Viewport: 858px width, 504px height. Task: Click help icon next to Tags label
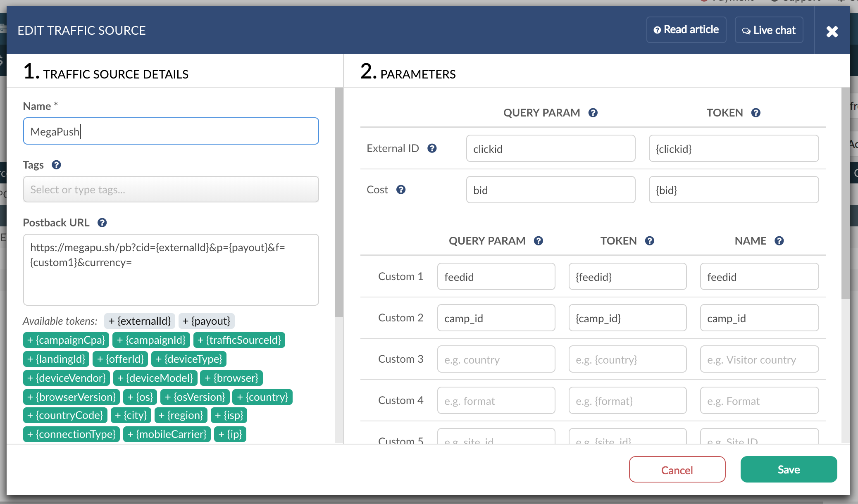56,165
